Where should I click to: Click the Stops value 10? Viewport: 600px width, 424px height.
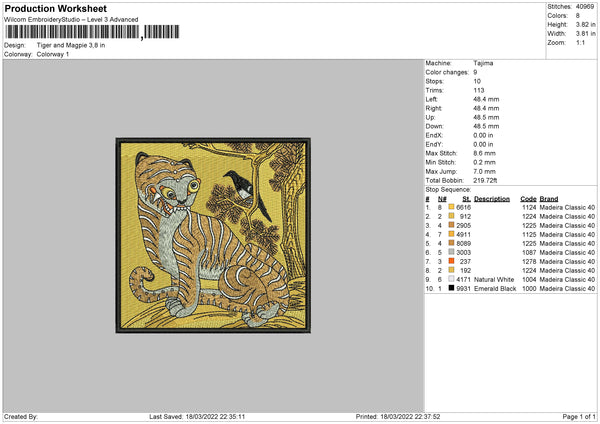477,81
